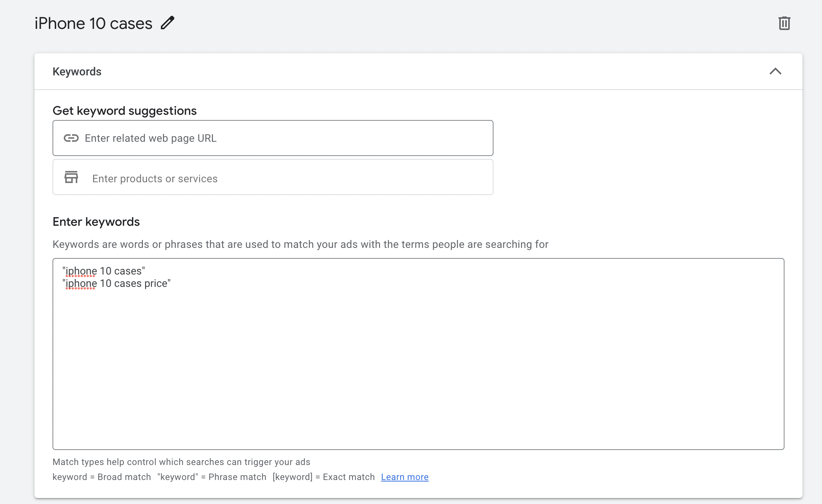Screen dimensions: 822x504
Task: Focus the products or services field
Action: [273, 177]
